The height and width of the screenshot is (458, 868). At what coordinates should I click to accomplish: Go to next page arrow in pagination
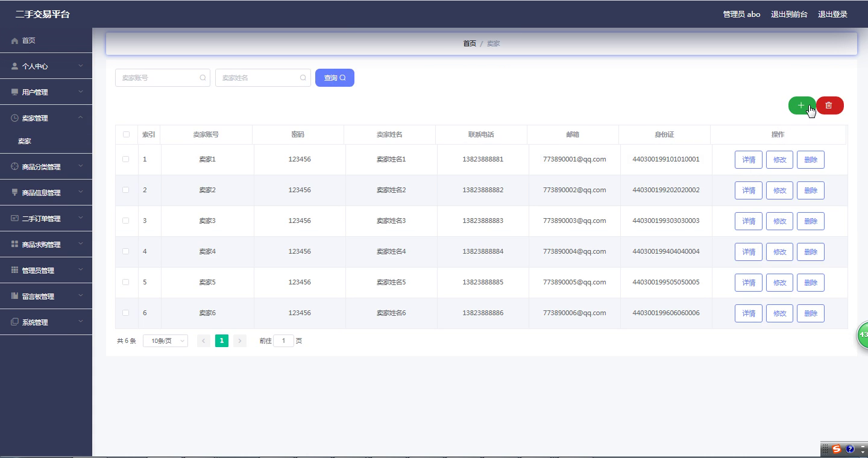(x=240, y=341)
